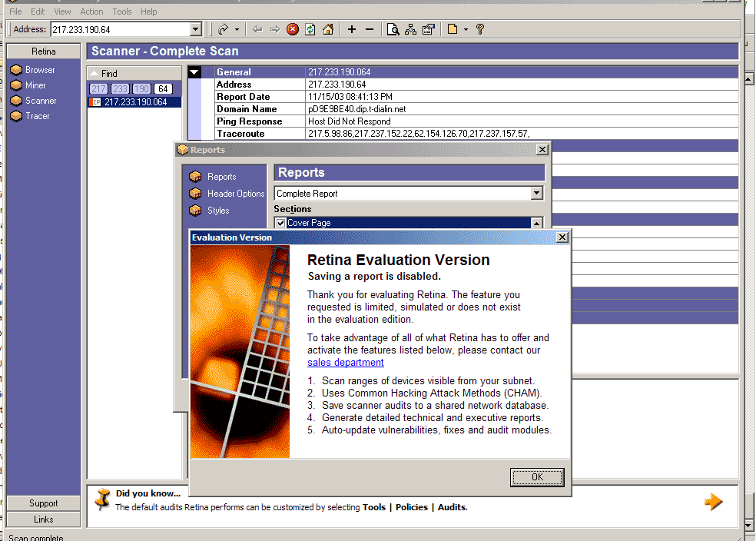This screenshot has width=756, height=541.
Task: Refresh using the green arrows page icon
Action: click(310, 29)
